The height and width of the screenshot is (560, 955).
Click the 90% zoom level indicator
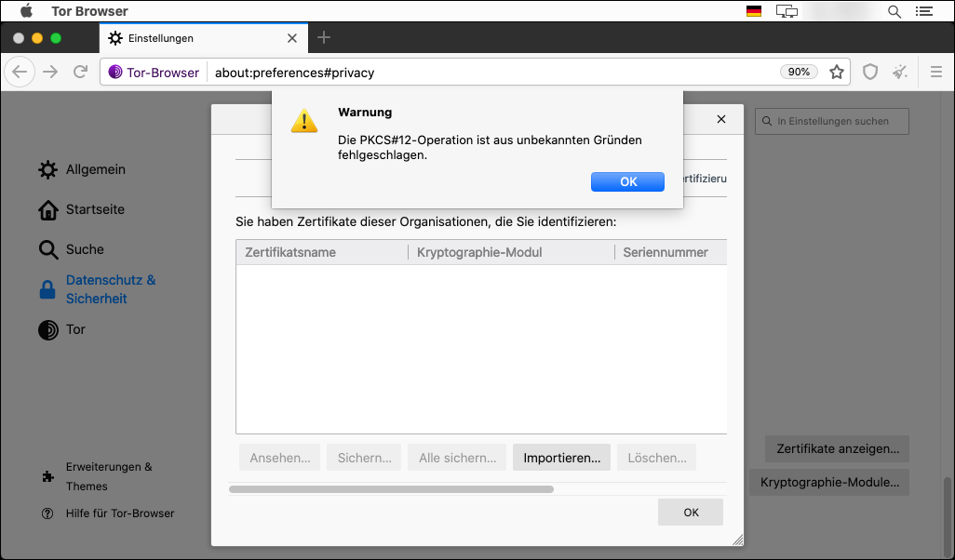[799, 73]
